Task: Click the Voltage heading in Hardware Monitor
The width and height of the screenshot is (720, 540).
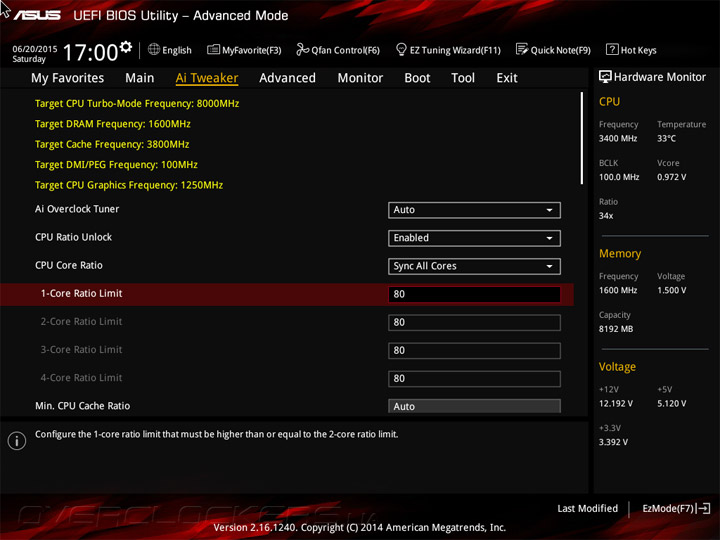Action: (617, 366)
